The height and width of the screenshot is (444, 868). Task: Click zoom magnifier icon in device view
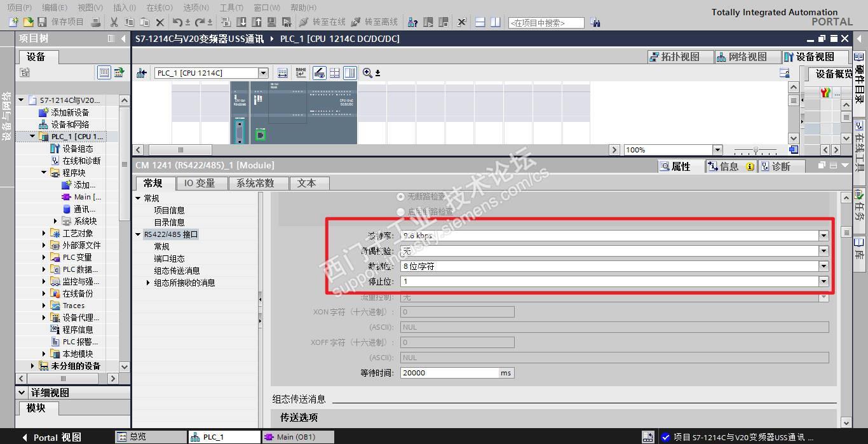click(367, 73)
